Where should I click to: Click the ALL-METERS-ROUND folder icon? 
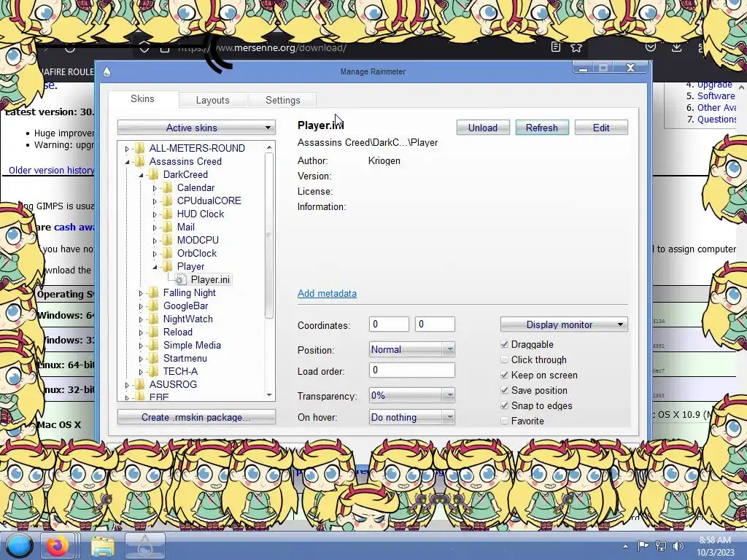pyautogui.click(x=139, y=148)
